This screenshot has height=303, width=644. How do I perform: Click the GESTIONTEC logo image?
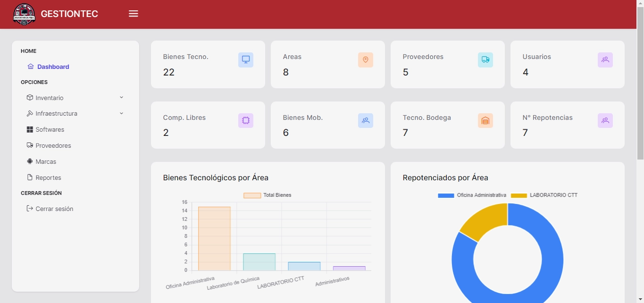[x=24, y=14]
